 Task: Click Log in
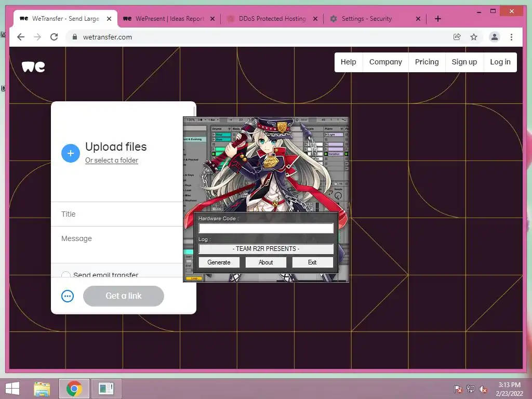tap(500, 62)
